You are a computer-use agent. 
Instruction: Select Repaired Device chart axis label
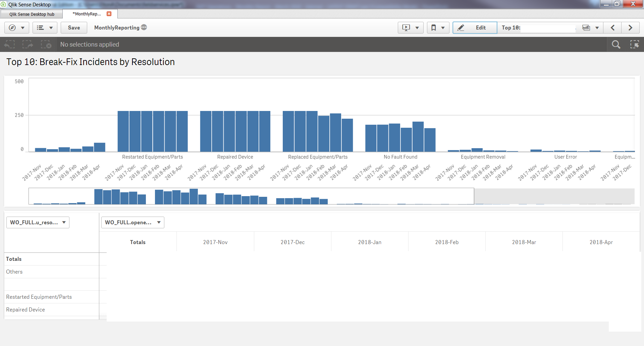click(235, 157)
